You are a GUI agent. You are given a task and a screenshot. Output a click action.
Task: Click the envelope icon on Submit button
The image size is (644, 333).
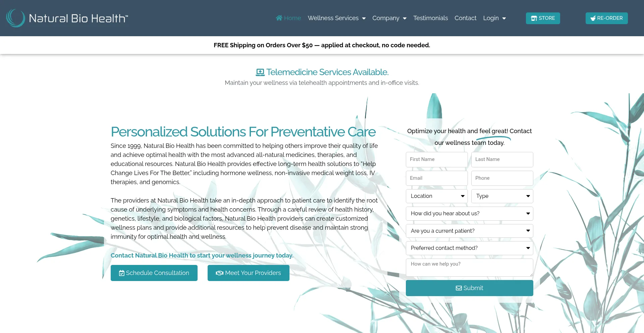[x=459, y=288]
